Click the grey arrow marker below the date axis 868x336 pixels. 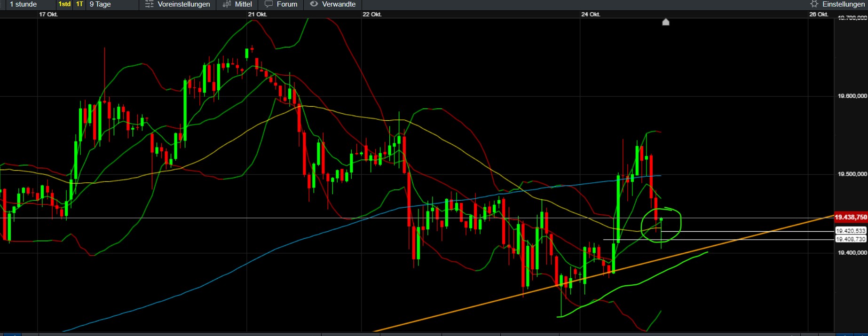pos(665,22)
